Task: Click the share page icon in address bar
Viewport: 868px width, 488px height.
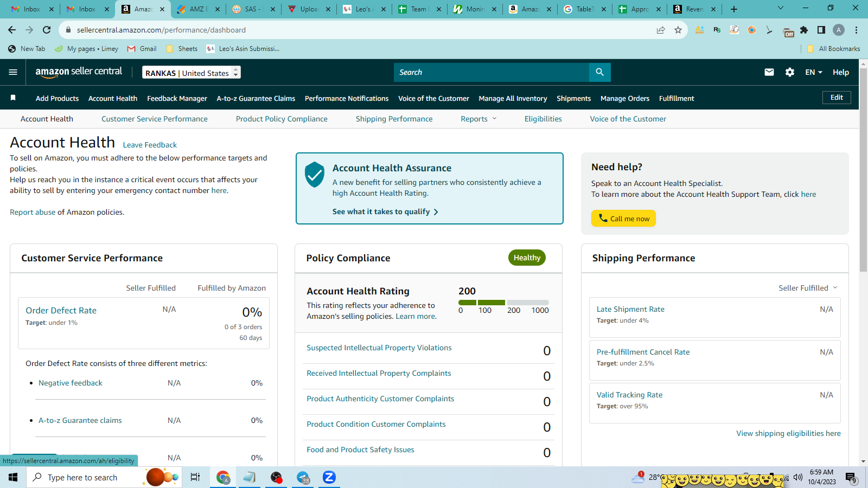Action: (661, 30)
